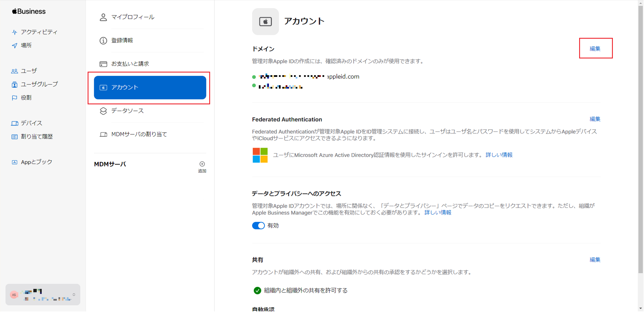Viewport: 644px width, 312px height.
Task: Click the 場所 location arrow icon
Action: [15, 46]
